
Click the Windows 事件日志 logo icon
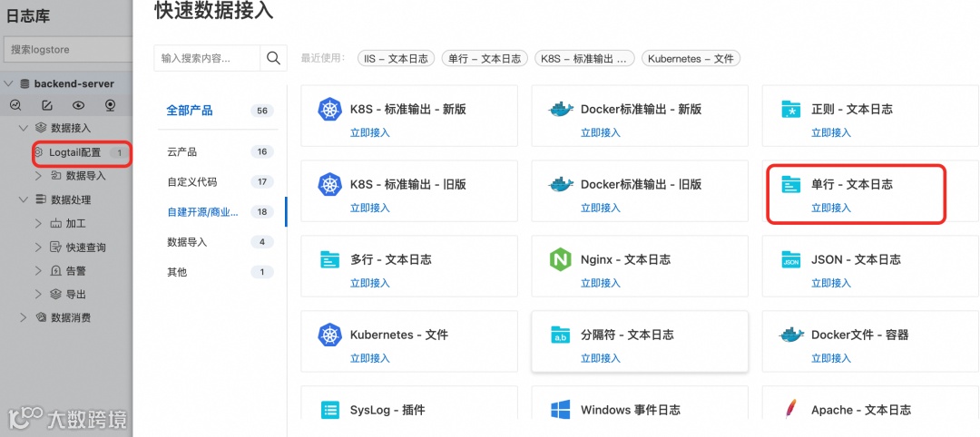point(560,410)
